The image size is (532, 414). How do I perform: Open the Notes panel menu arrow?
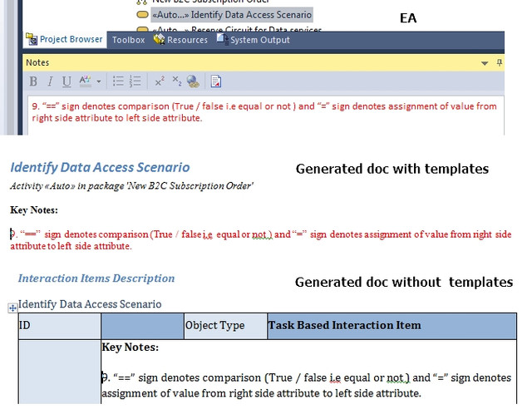tap(485, 63)
